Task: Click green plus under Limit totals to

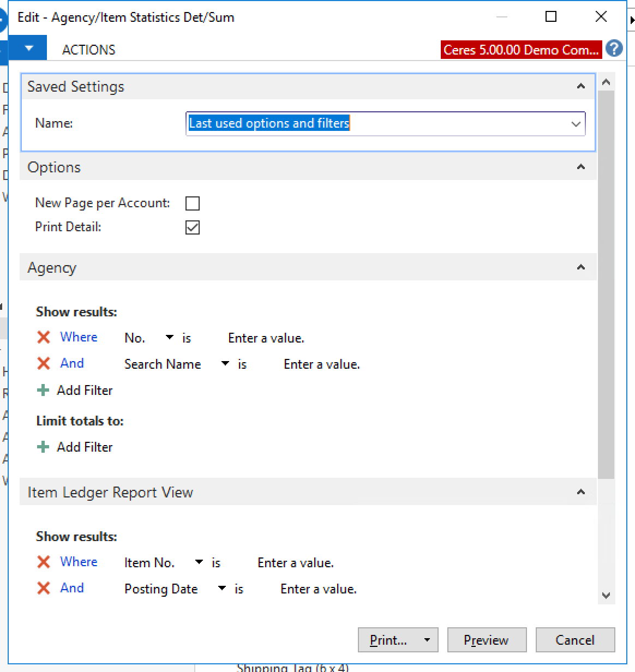Action: (x=43, y=447)
